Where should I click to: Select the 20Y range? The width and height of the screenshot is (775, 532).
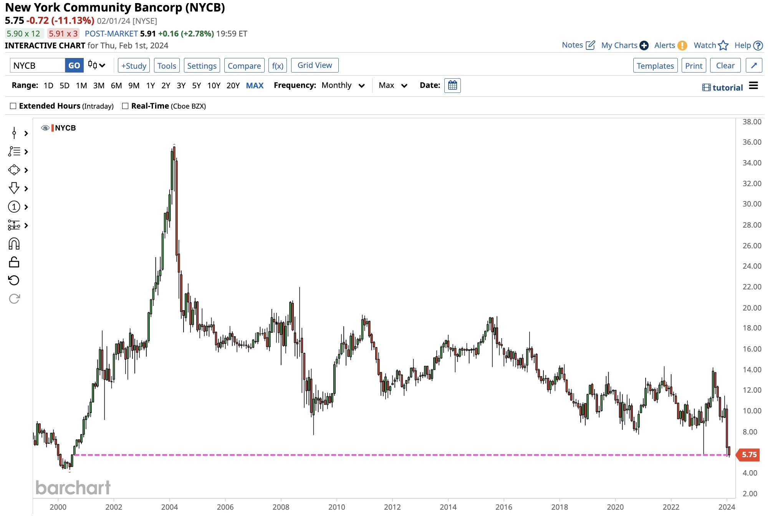coord(233,85)
